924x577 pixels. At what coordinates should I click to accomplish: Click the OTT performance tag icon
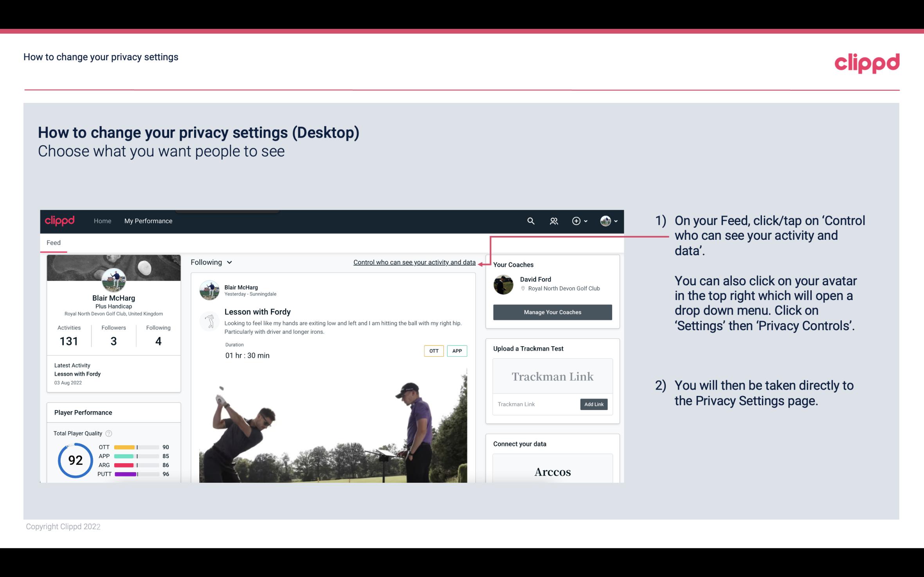433,351
